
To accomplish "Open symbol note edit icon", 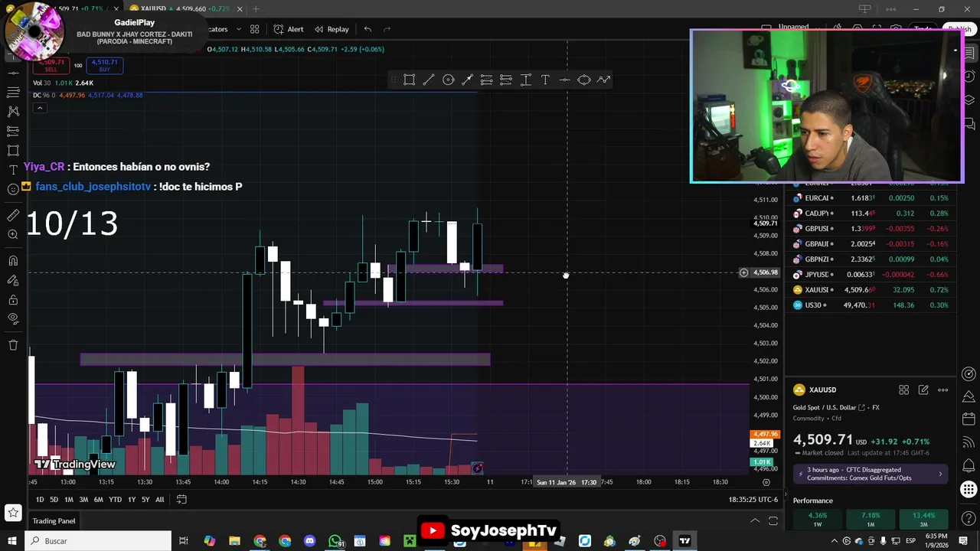I will point(923,390).
